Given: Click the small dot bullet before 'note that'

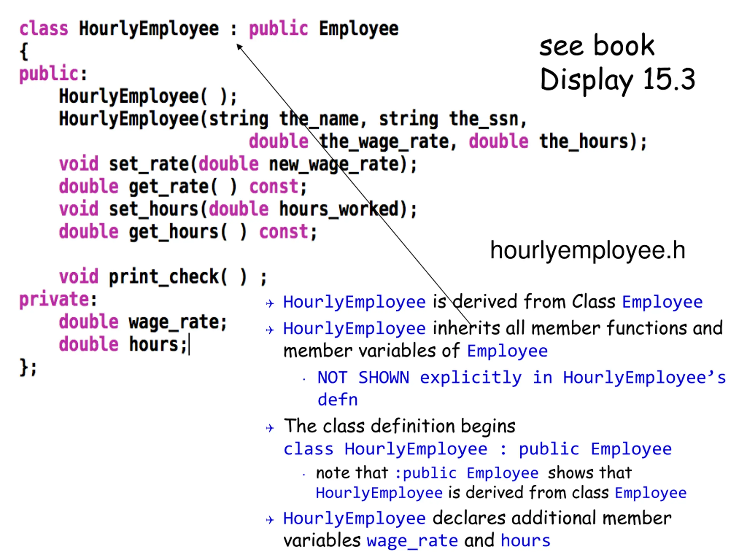Looking at the screenshot, I should point(304,475).
